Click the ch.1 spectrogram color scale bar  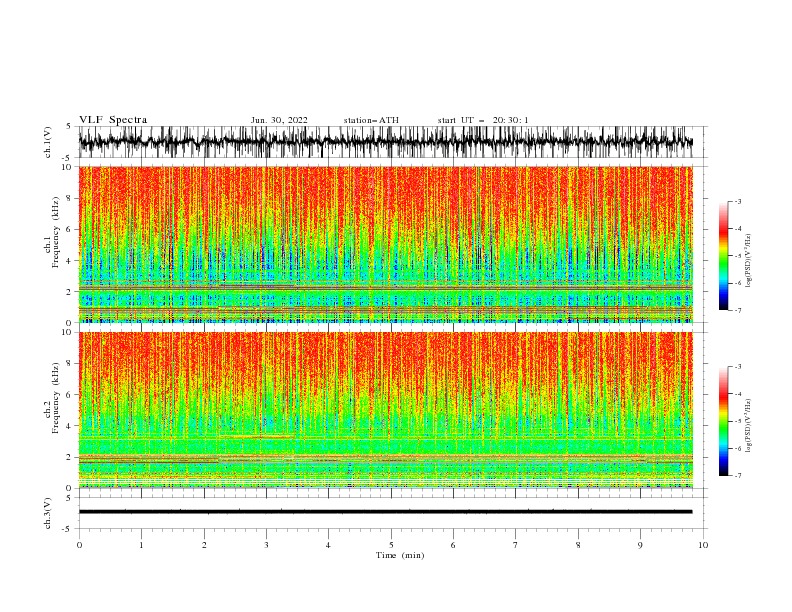point(723,256)
